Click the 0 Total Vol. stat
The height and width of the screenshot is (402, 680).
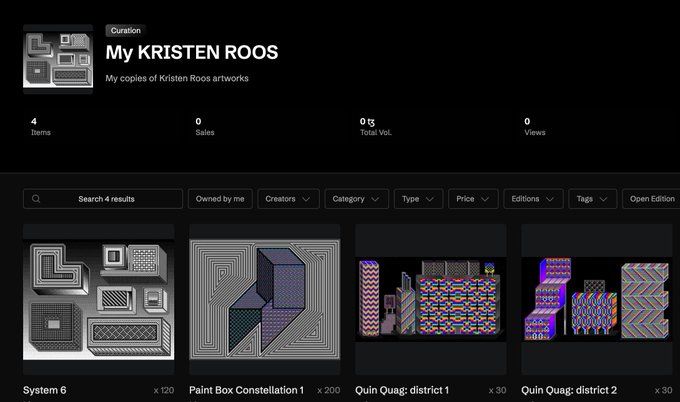click(376, 127)
